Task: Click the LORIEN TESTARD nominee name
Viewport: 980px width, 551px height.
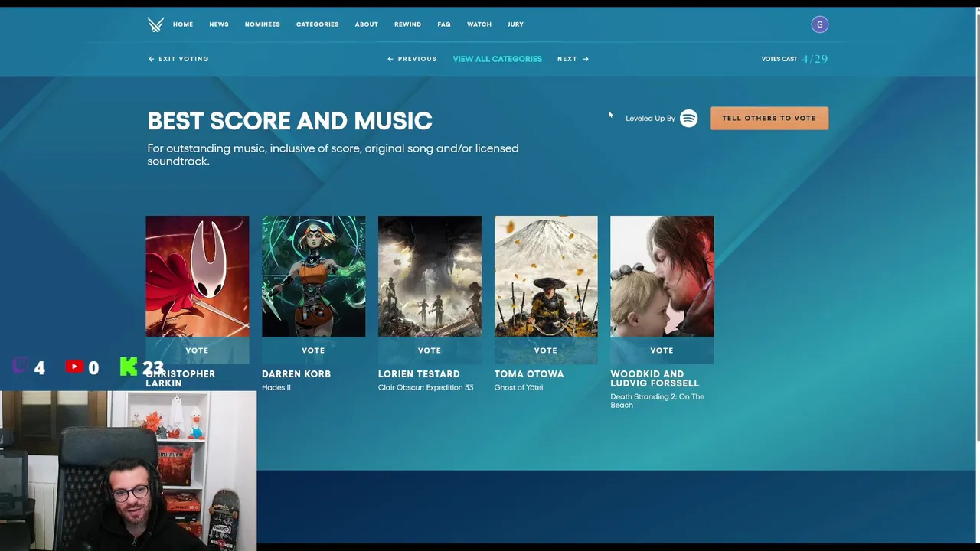Action: pyautogui.click(x=419, y=374)
